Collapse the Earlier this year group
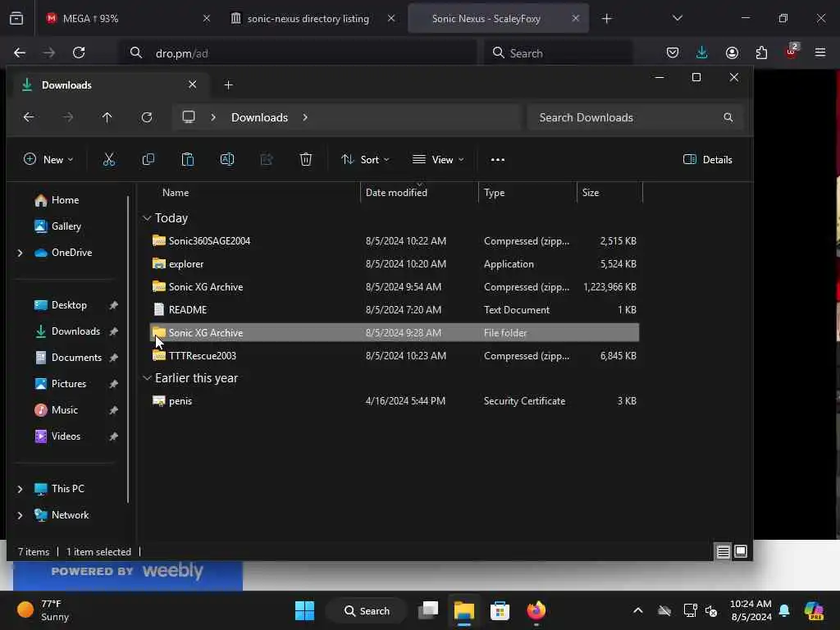The image size is (840, 630). [147, 378]
